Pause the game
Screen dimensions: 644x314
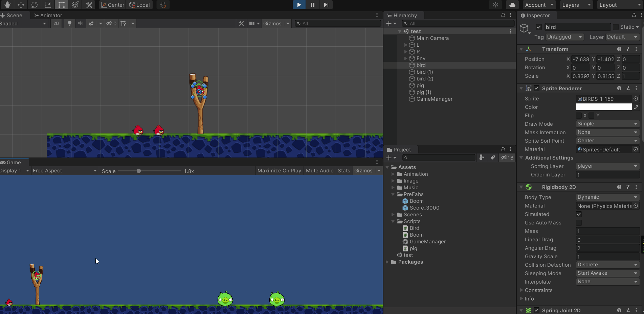click(312, 5)
